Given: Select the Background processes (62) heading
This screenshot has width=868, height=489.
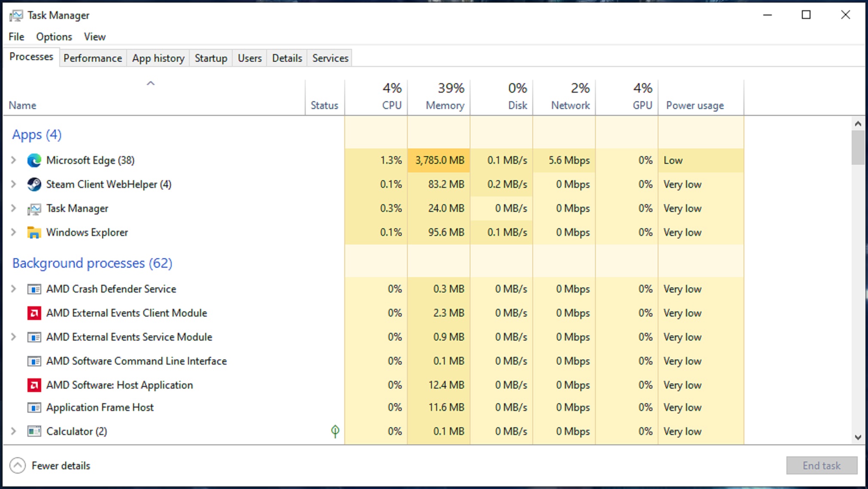Looking at the screenshot, I should [x=92, y=263].
